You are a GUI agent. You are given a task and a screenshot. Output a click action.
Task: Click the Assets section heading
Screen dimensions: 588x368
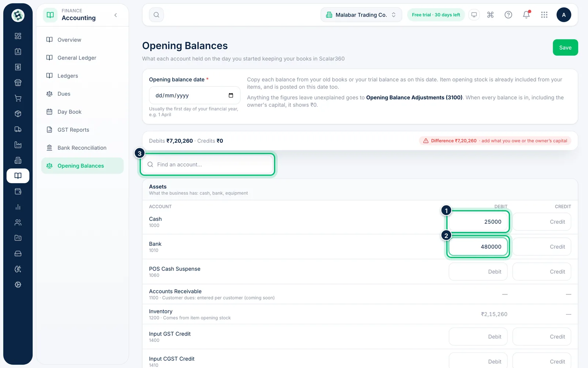pyautogui.click(x=158, y=187)
